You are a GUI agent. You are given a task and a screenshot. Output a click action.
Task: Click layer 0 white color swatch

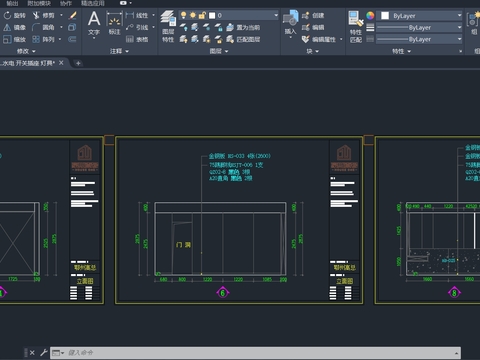coord(212,15)
